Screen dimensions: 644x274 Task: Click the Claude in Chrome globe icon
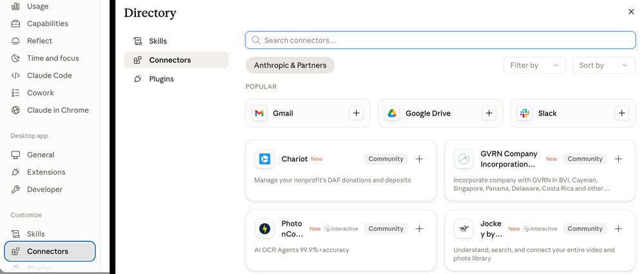15,110
